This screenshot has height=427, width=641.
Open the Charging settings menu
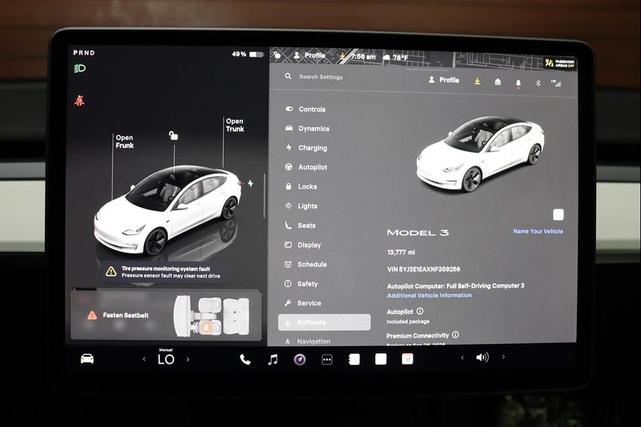(x=307, y=148)
